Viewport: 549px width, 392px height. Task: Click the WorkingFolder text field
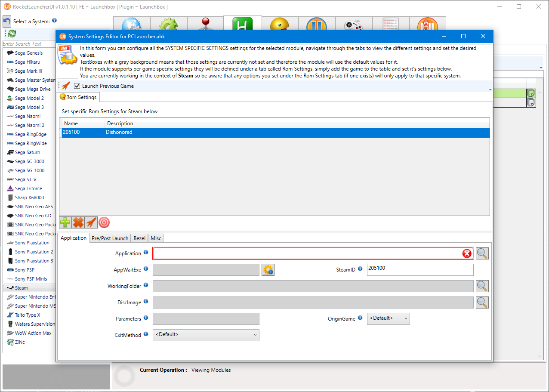coord(313,286)
